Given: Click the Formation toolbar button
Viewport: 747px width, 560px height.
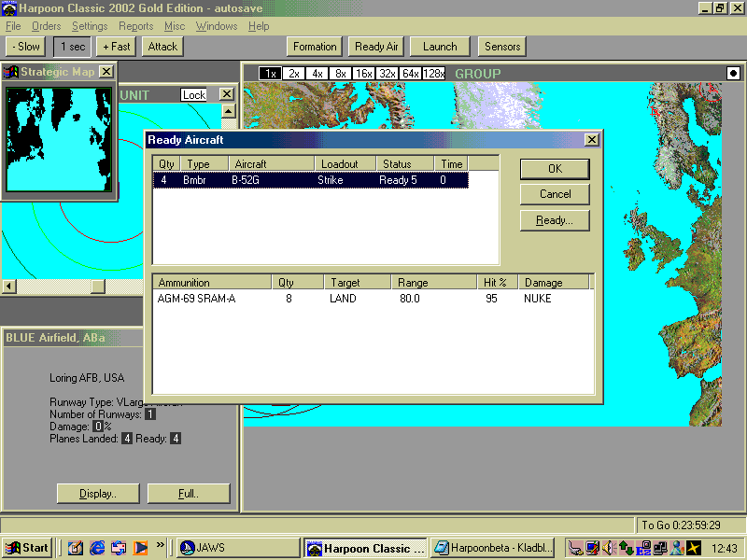Looking at the screenshot, I should tap(315, 47).
